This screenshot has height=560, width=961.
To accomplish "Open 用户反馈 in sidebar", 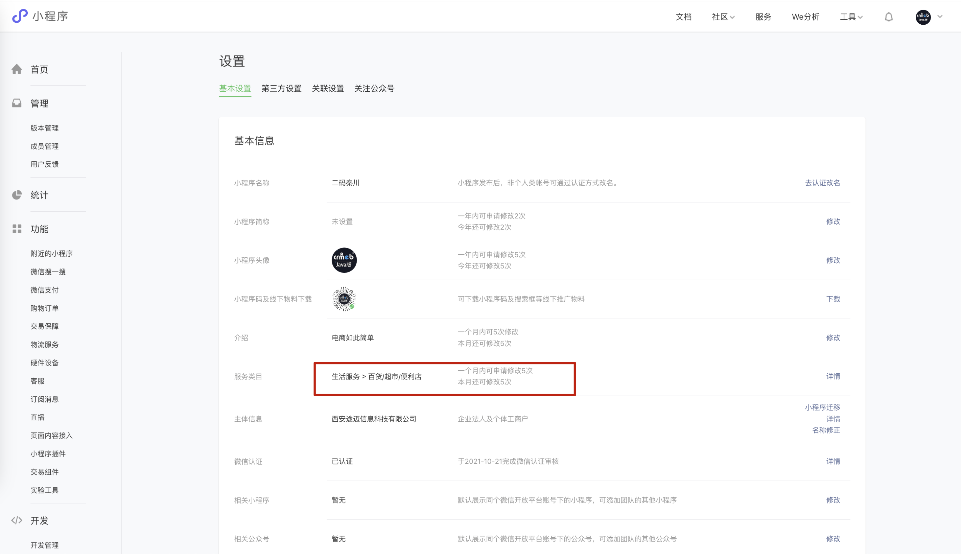I will tap(45, 164).
